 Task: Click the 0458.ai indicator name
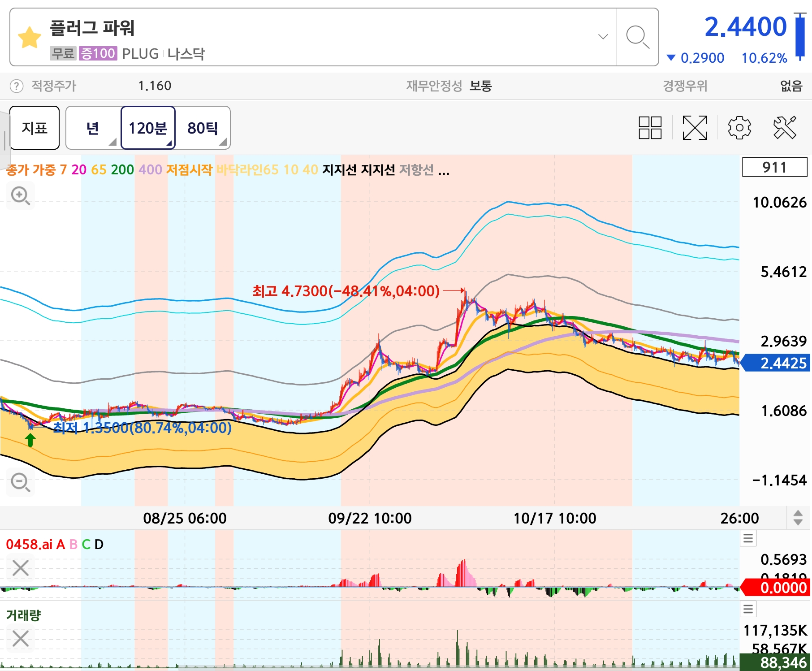coord(29,544)
